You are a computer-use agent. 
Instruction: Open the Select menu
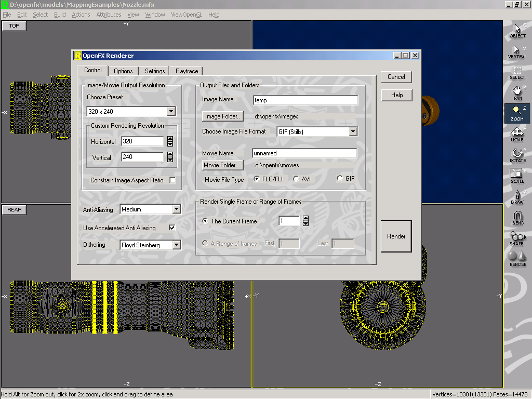click(41, 15)
